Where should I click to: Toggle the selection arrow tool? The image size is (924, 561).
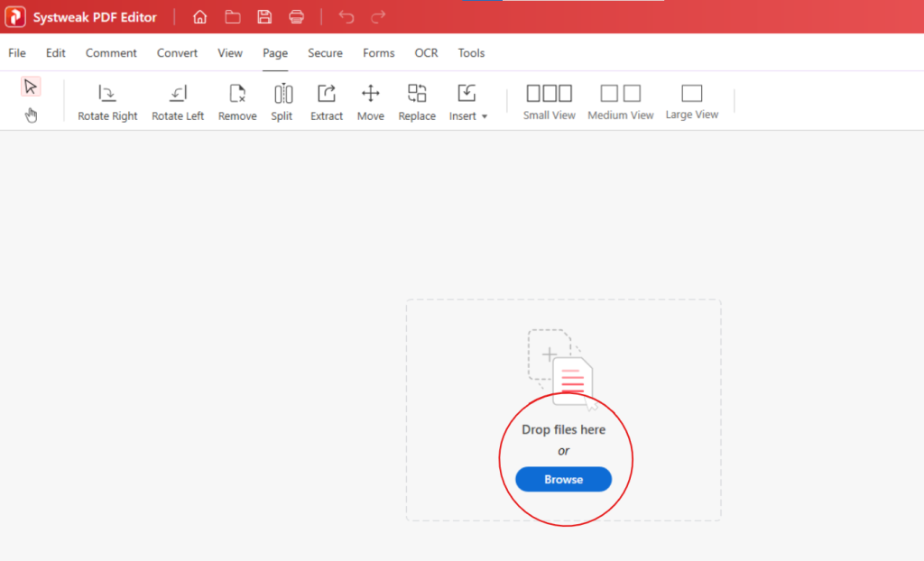coord(31,86)
